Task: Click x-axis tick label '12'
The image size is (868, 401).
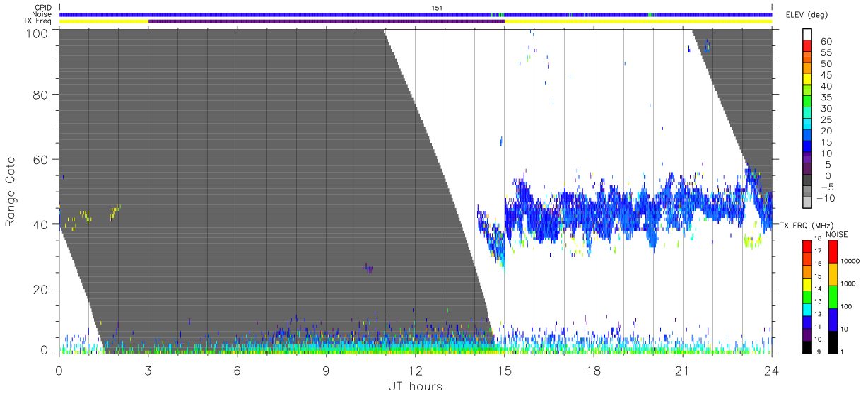Action: click(415, 370)
